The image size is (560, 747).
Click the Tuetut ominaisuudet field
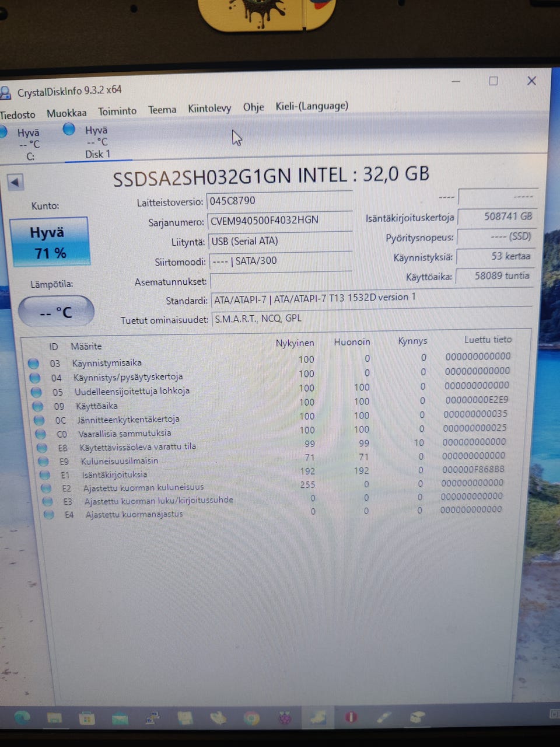pyautogui.click(x=372, y=319)
